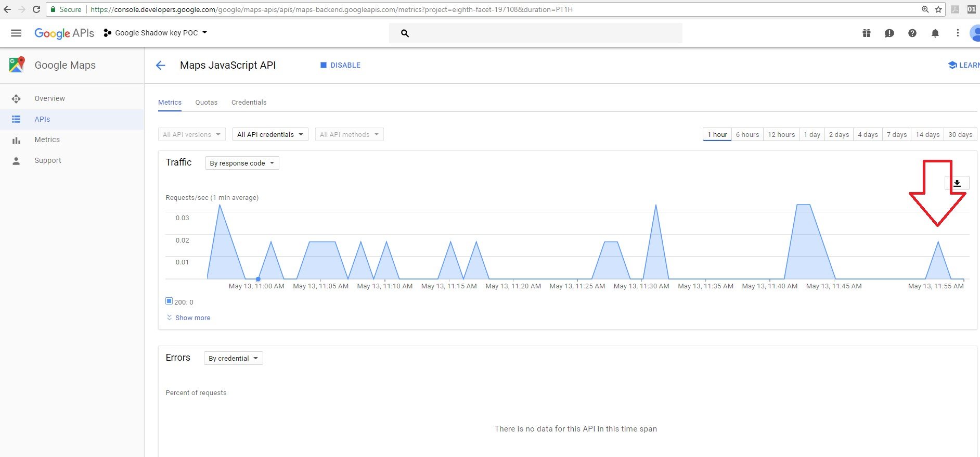Select the 30 days time range
This screenshot has width=980, height=457.
click(x=960, y=134)
